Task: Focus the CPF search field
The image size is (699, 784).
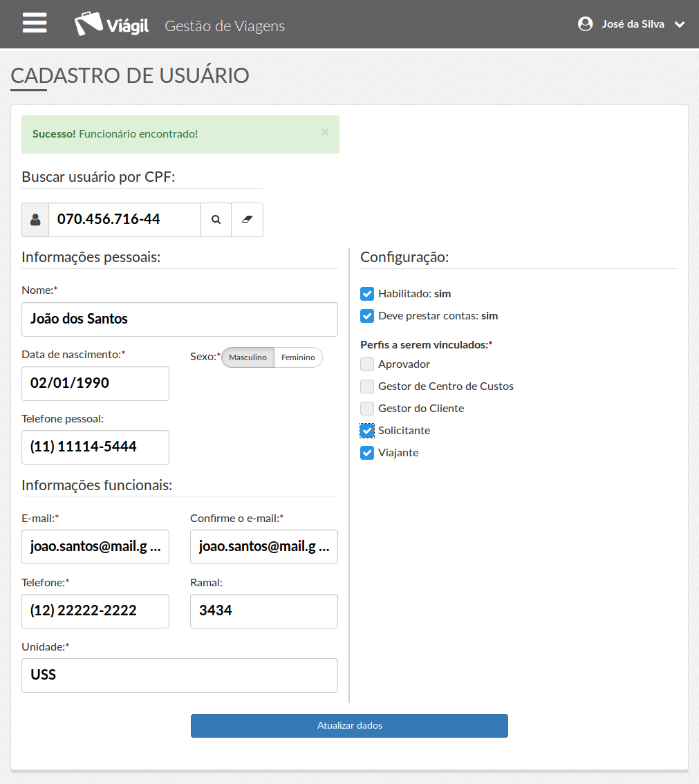Action: coord(125,219)
